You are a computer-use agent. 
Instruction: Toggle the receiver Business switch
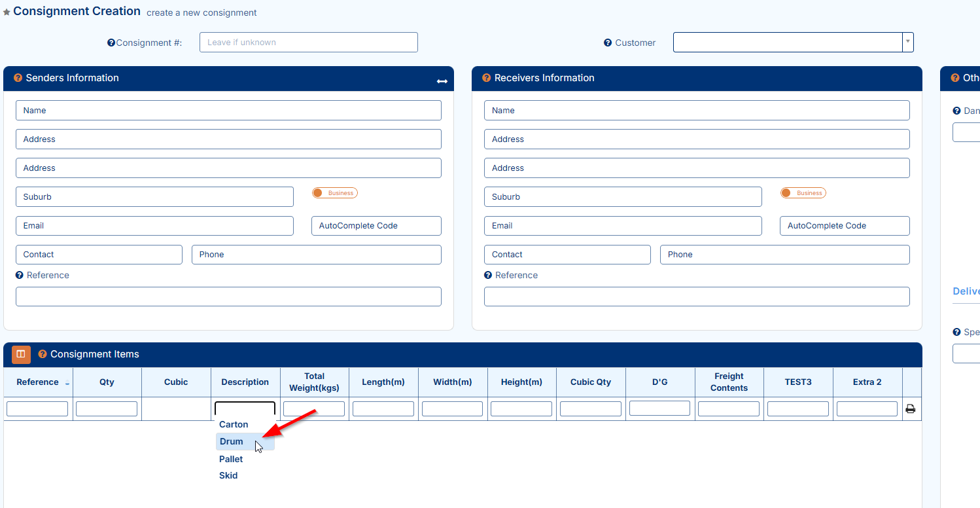803,193
